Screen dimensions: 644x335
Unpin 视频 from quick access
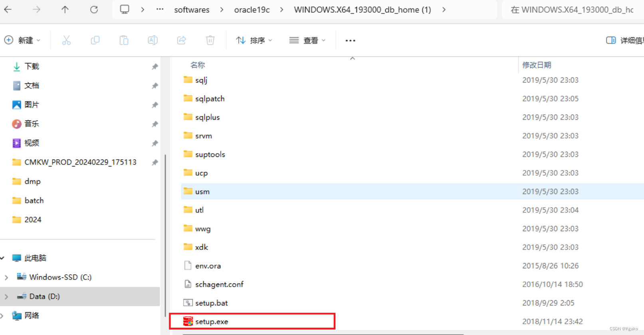click(155, 143)
